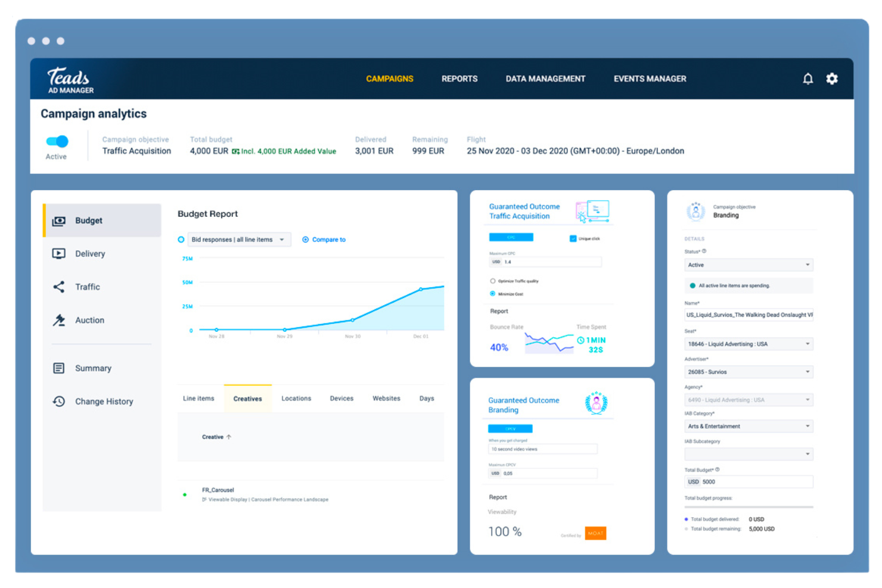Image resolution: width=882 pixels, height=588 pixels.
Task: Open the Seat Liquid Advertising dropdown
Action: point(749,344)
